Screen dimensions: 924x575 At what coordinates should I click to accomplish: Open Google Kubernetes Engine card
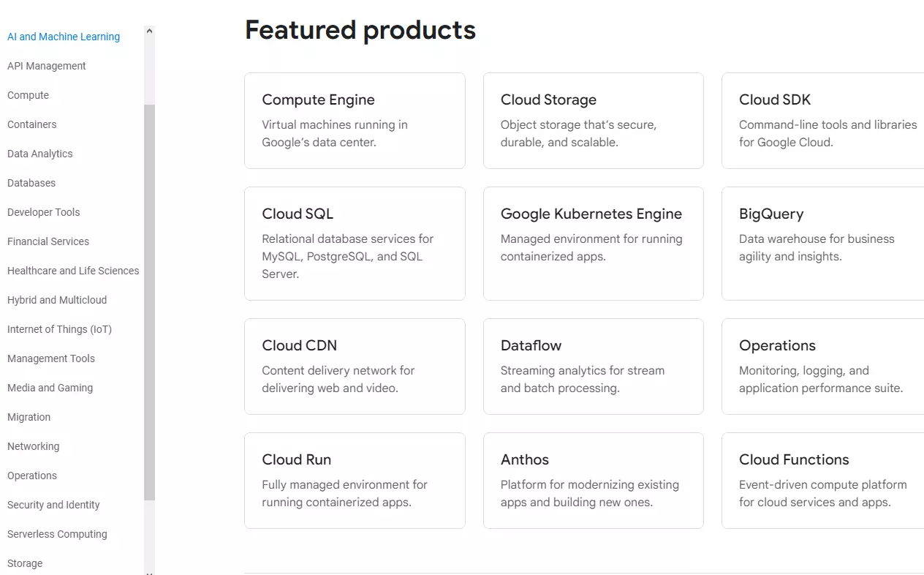click(593, 243)
